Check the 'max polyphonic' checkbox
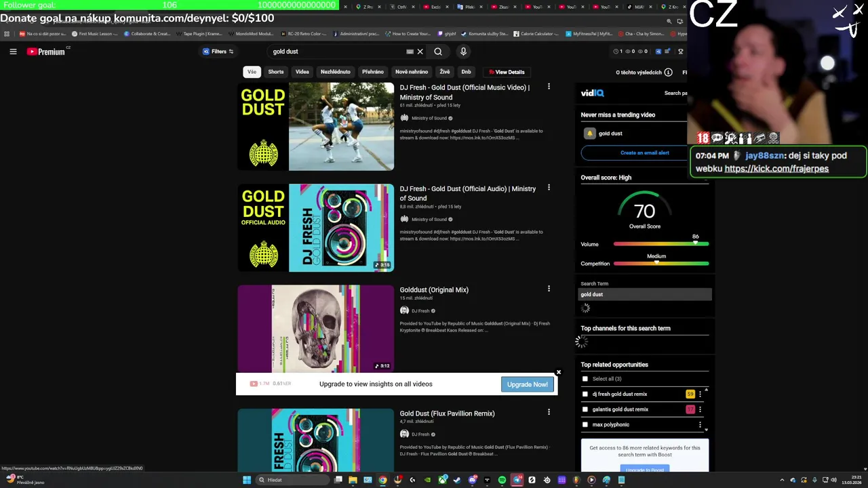Image resolution: width=868 pixels, height=488 pixels. [585, 425]
